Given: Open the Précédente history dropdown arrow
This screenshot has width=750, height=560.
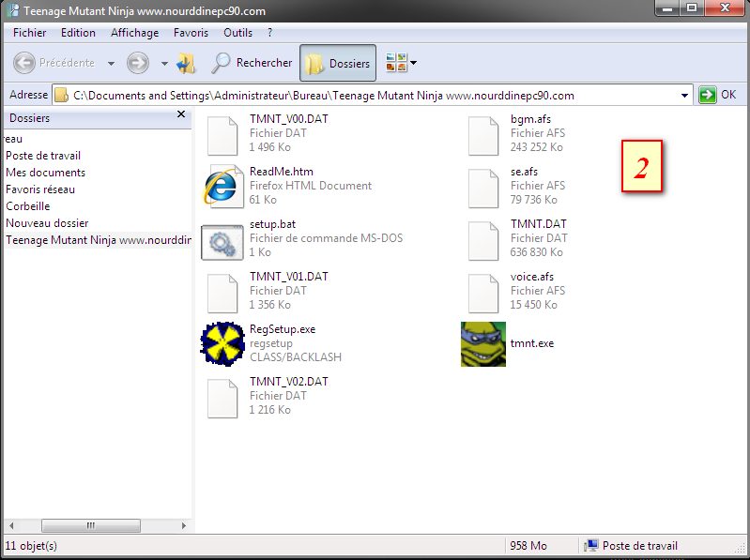Looking at the screenshot, I should [111, 63].
